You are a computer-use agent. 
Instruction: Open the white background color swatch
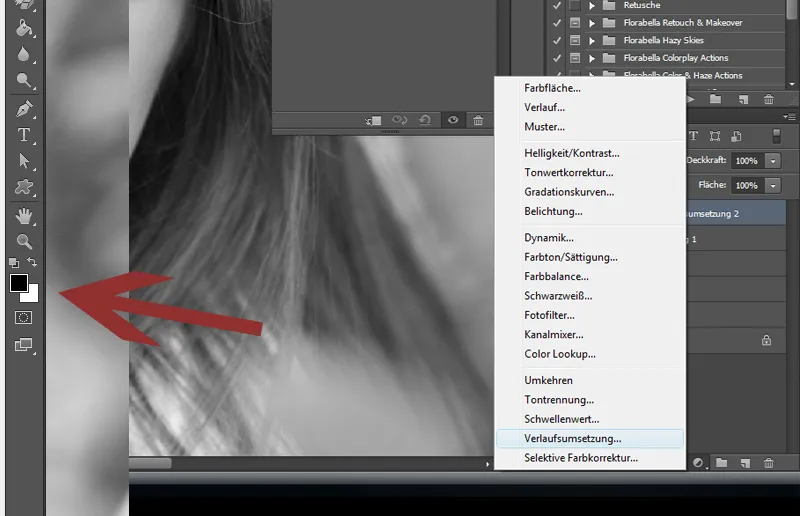coord(32,296)
